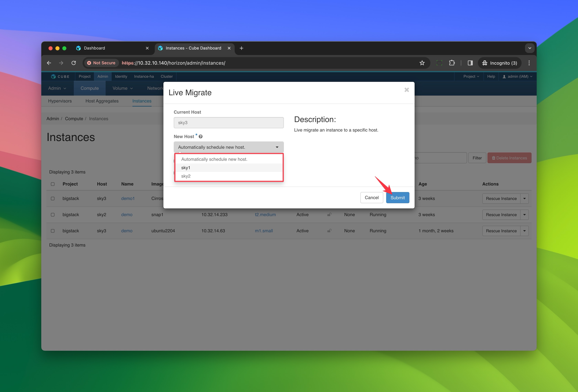Open the Project selector dropdown at top right
Image resolution: width=578 pixels, height=392 pixels.
471,77
